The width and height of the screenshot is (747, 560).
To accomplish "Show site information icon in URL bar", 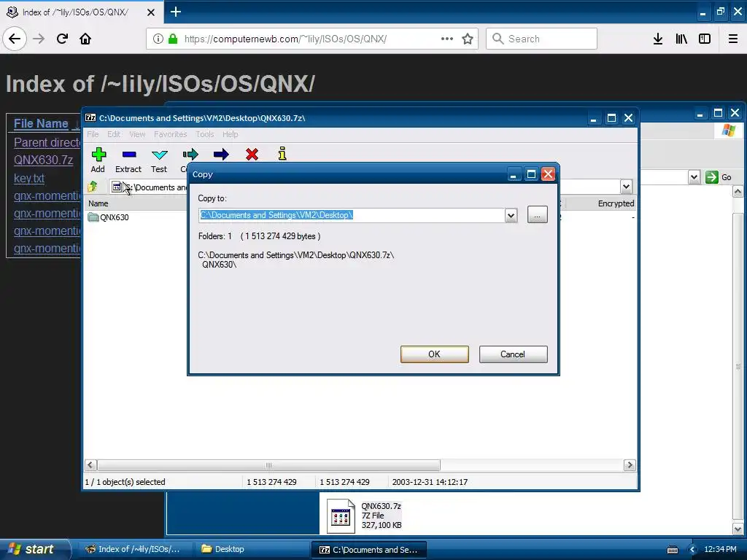I will click(158, 39).
